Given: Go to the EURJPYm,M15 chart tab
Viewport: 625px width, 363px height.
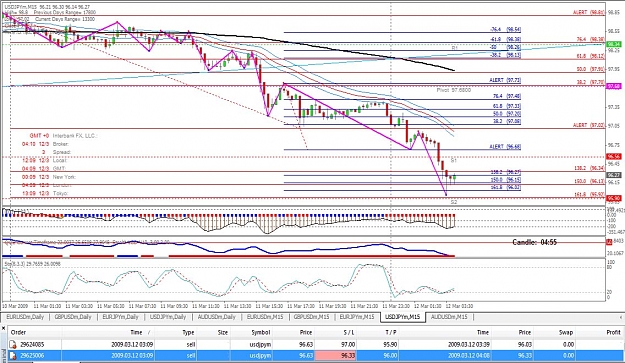Looking at the screenshot, I should click(x=357, y=317).
